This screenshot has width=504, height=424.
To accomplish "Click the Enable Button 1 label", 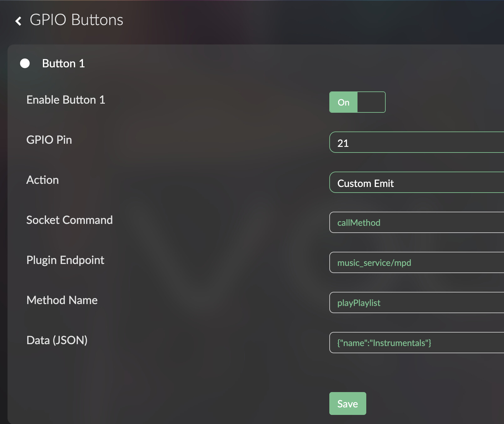I will (x=66, y=100).
